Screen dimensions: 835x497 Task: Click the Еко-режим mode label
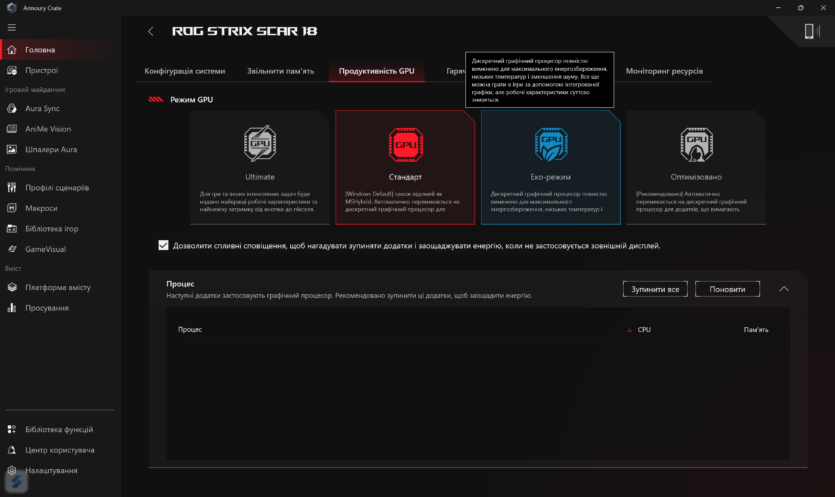pyautogui.click(x=551, y=177)
